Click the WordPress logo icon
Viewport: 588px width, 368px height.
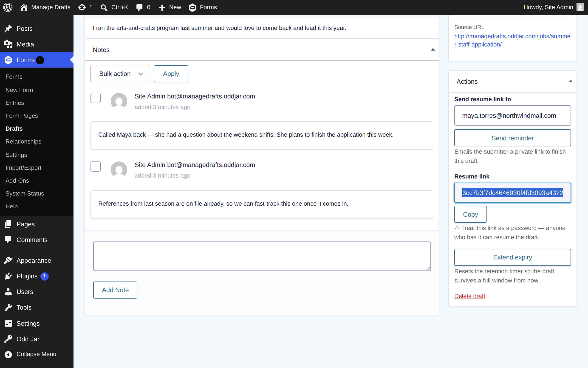tap(8, 7)
